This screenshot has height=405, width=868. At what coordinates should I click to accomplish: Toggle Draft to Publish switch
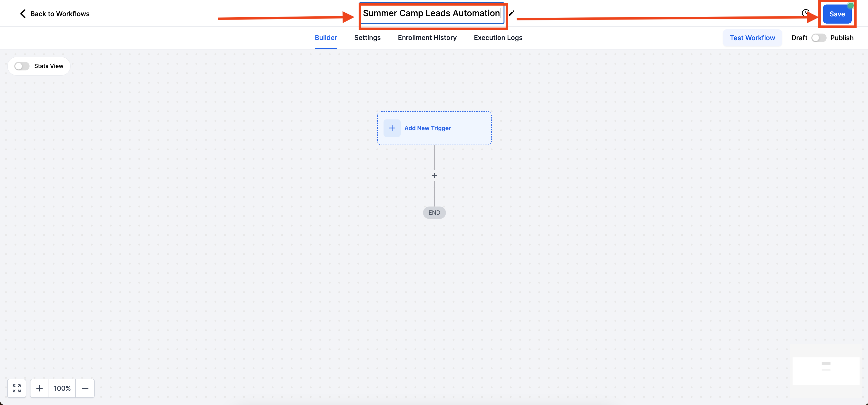point(819,38)
